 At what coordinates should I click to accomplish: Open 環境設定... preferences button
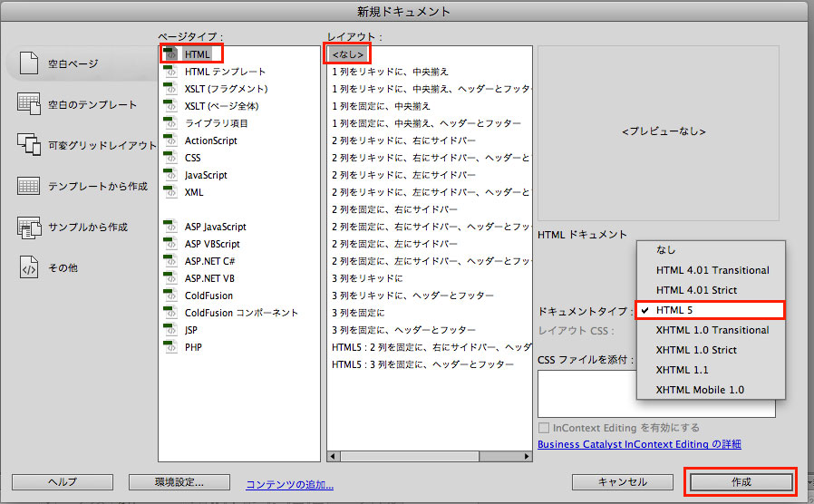coord(179,482)
